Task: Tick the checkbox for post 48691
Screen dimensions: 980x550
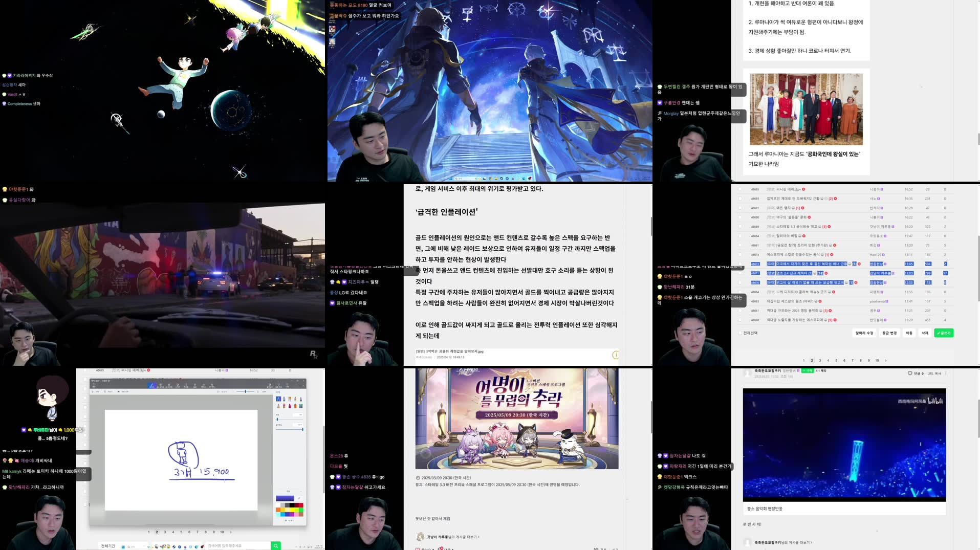Action: click(740, 208)
